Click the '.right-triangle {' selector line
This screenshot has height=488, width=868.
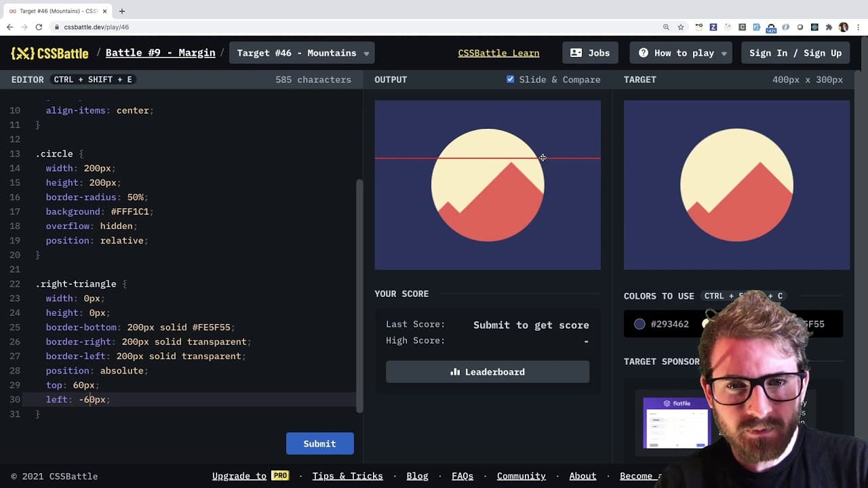[81, 284]
